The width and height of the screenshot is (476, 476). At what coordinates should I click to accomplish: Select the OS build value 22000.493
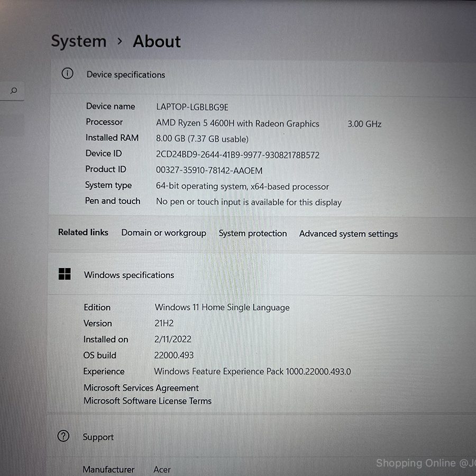click(173, 355)
